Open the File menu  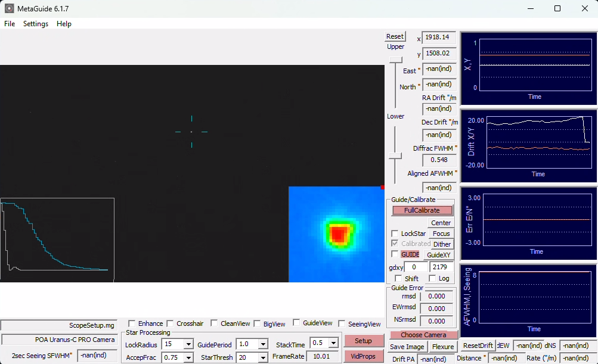[10, 24]
